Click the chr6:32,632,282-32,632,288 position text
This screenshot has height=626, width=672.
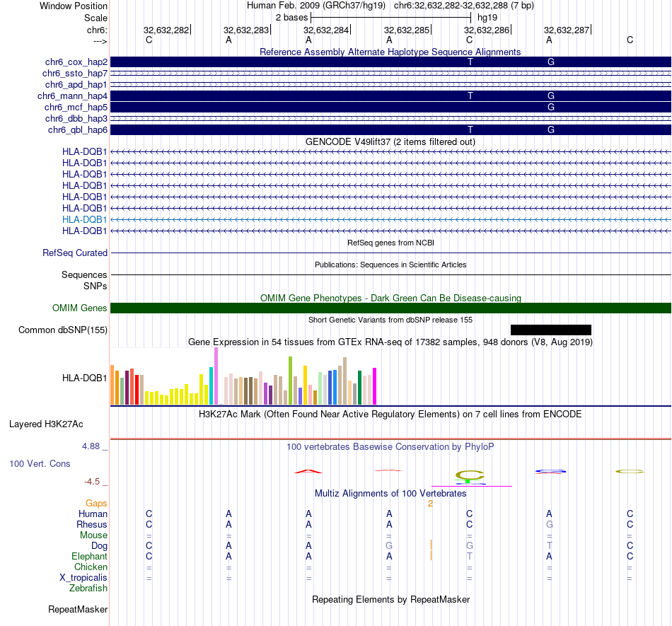click(x=464, y=6)
